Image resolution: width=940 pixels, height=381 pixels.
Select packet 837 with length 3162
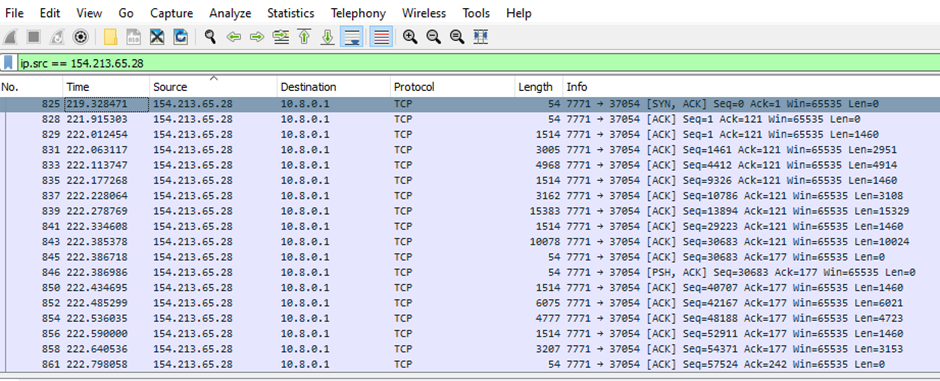pyautogui.click(x=470, y=195)
